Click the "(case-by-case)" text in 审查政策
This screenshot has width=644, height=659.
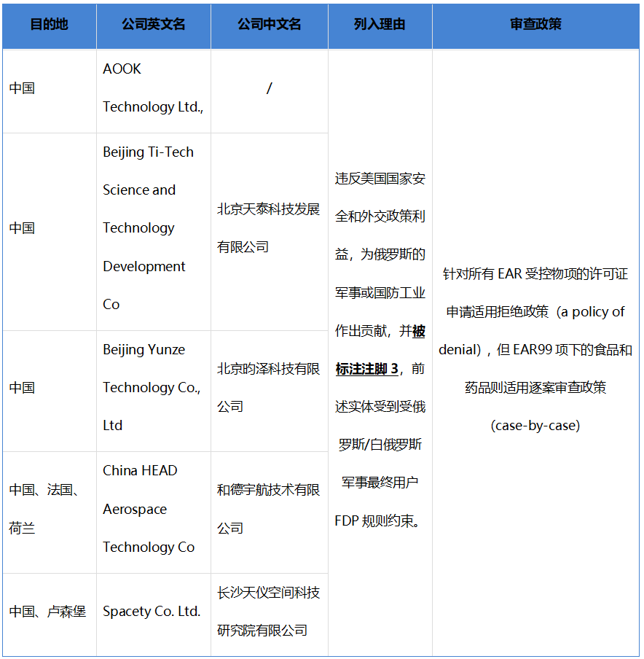pos(535,426)
